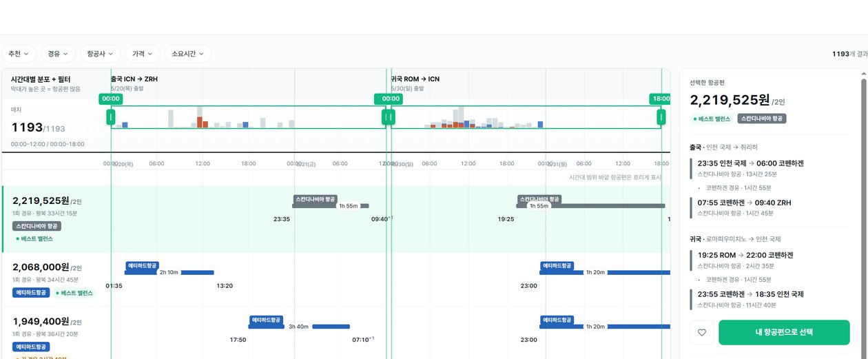The image size is (868, 359).
Task: Open the 경유 stopover filter dropdown
Action: click(58, 54)
